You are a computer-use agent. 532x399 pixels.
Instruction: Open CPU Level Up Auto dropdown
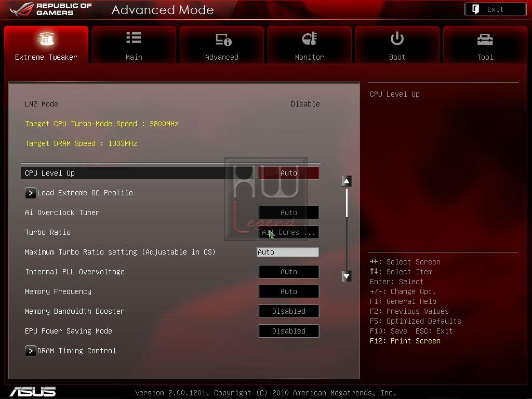point(289,173)
